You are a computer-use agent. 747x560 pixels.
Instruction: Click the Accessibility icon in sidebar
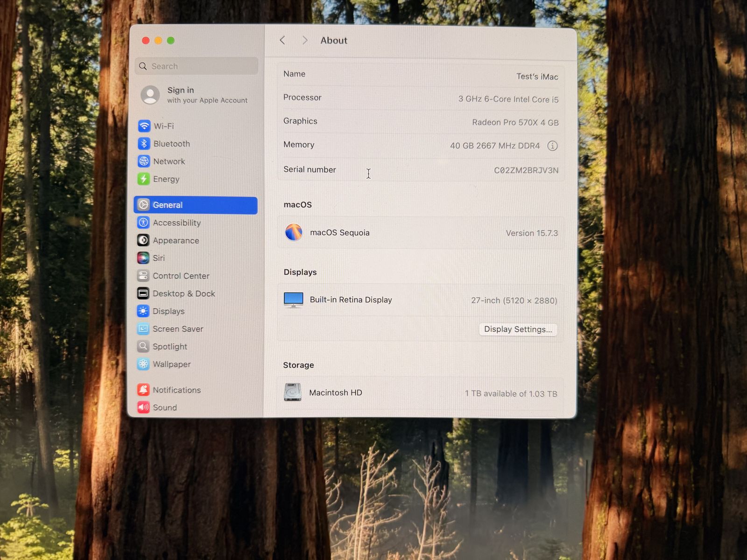(x=143, y=223)
